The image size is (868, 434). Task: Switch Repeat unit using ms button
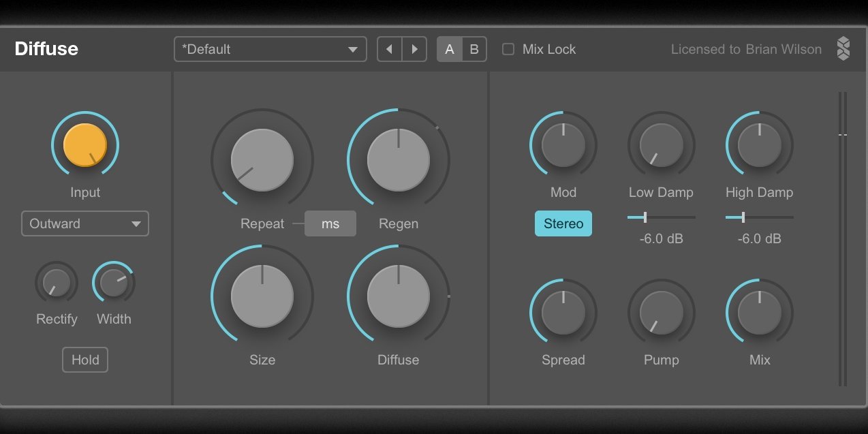(330, 223)
